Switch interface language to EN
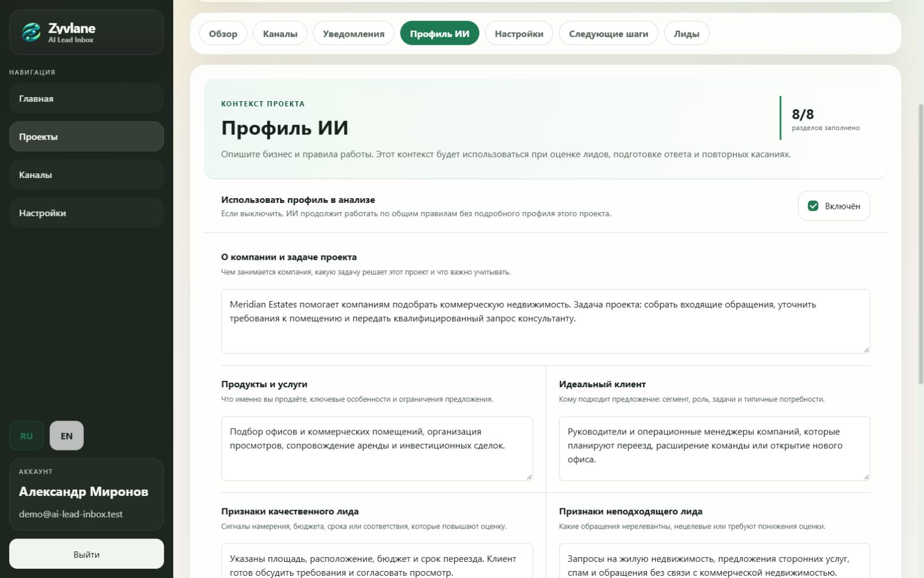 point(67,436)
